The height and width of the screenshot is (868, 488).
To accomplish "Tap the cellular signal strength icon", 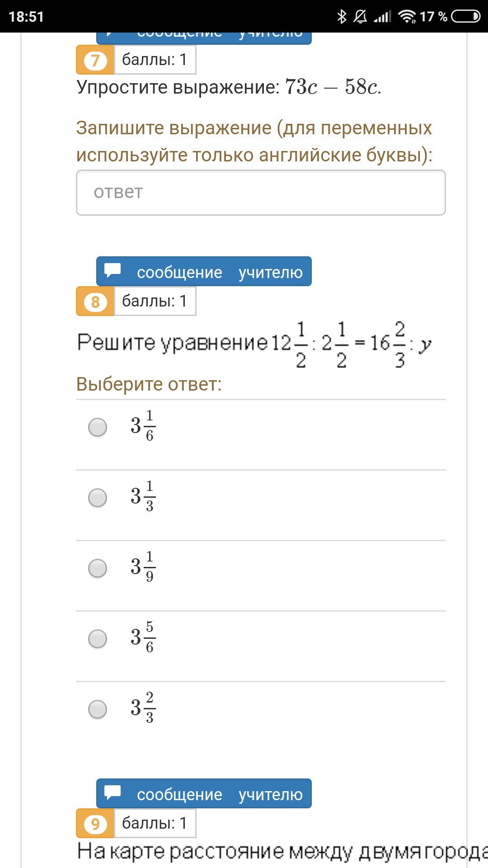I will (382, 17).
